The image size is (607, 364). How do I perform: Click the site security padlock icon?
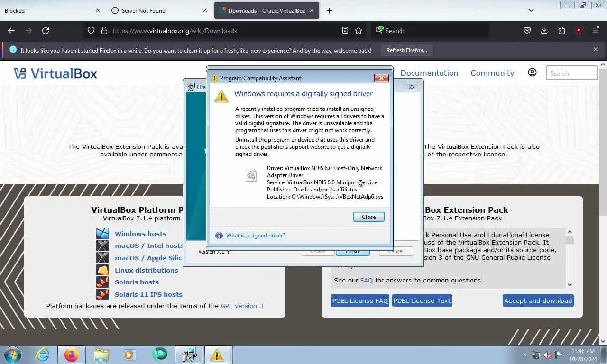(104, 30)
